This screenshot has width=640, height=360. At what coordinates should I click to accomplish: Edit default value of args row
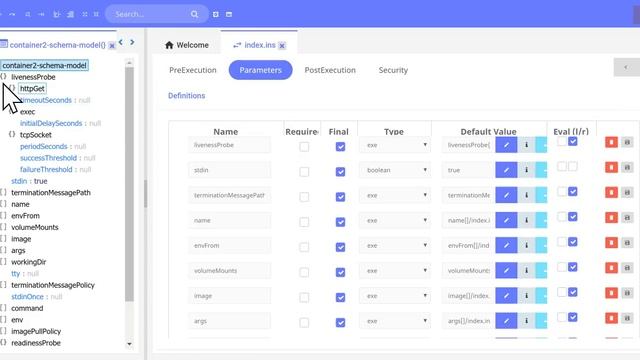tap(506, 321)
